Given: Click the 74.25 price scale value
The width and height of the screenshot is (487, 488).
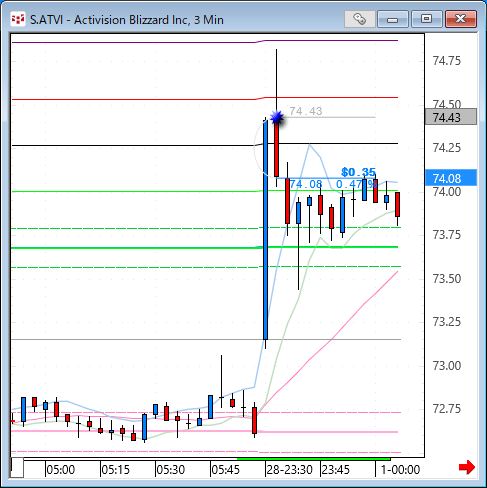Looking at the screenshot, I should [x=446, y=148].
